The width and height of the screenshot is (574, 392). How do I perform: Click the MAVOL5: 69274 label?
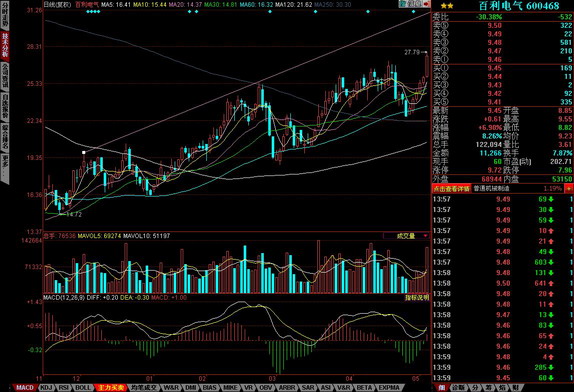point(99,236)
